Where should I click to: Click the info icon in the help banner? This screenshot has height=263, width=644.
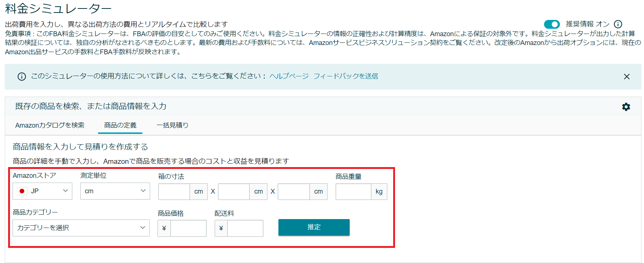pos(22,76)
